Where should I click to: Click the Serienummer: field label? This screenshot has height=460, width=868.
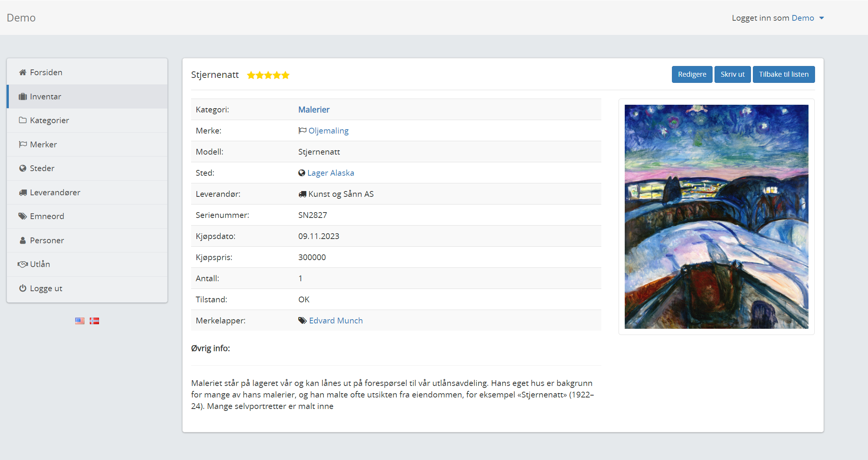[x=222, y=215]
